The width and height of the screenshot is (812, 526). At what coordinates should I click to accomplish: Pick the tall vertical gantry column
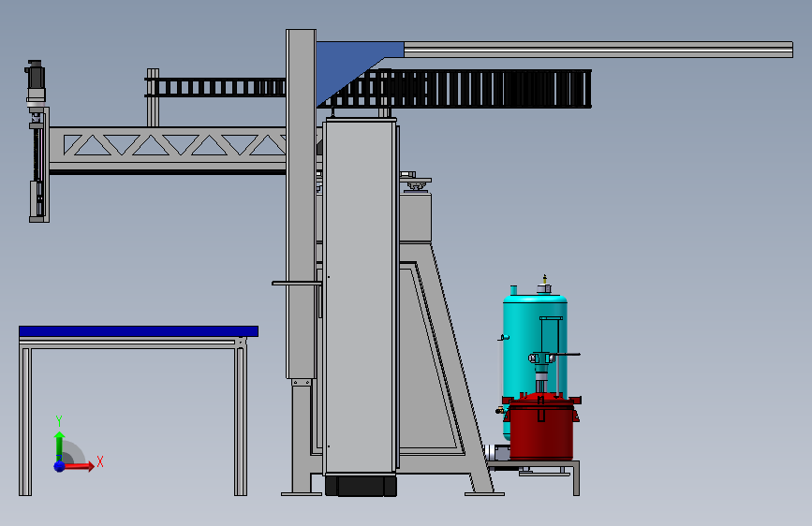coord(301,204)
